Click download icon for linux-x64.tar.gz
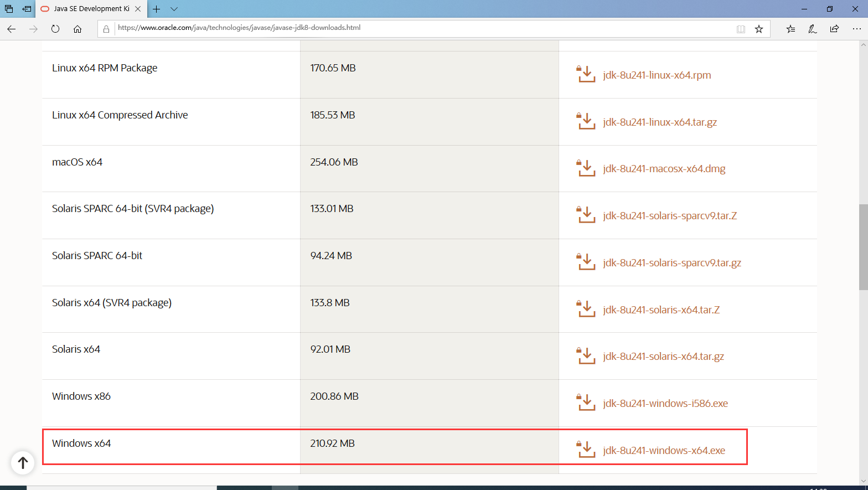The image size is (868, 490). 586,121
